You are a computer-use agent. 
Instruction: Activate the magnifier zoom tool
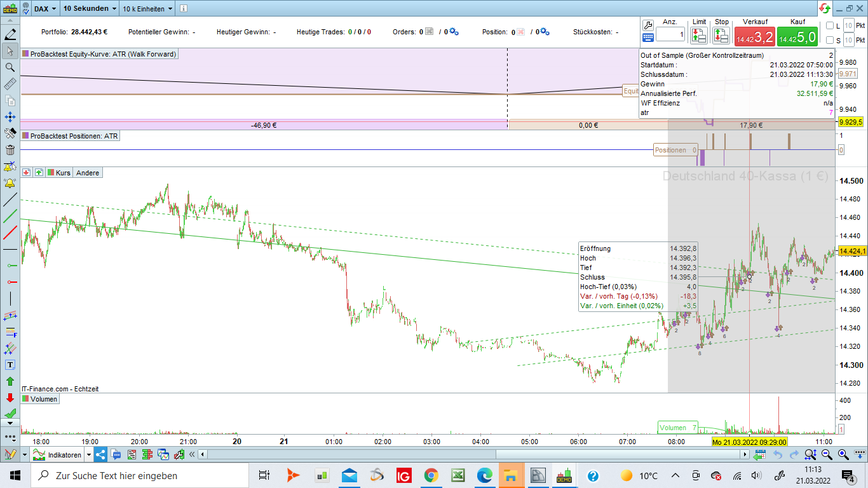tap(10, 67)
